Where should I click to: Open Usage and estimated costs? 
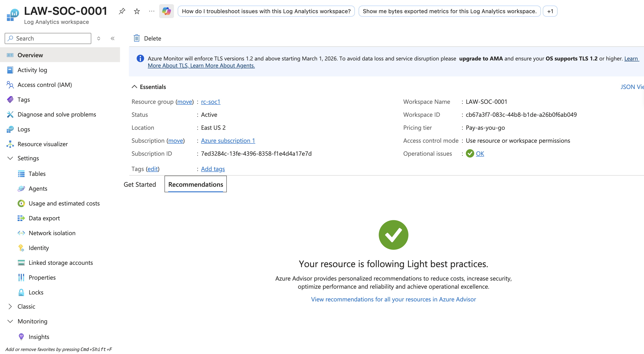[64, 203]
